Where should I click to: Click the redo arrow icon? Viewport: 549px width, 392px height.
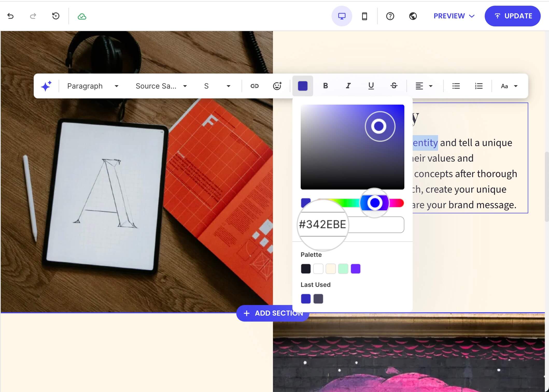pyautogui.click(x=33, y=16)
